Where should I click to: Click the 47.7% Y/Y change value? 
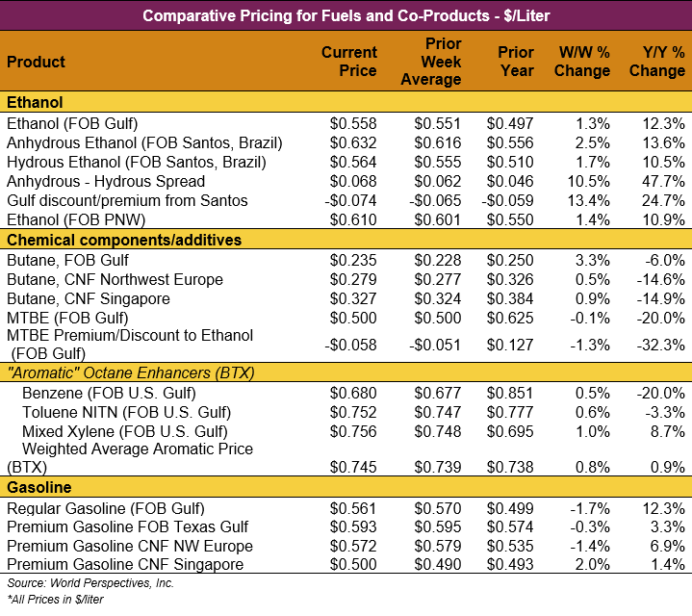664,181
